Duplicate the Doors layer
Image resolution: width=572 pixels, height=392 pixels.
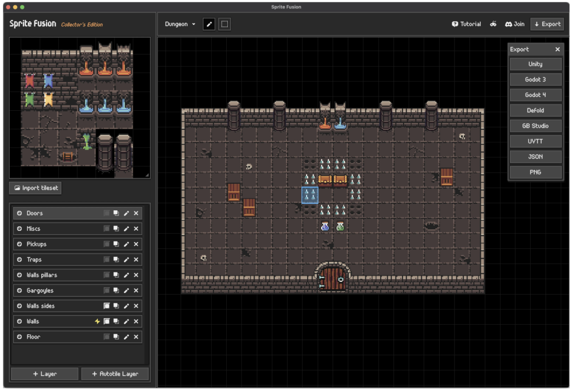pos(116,213)
